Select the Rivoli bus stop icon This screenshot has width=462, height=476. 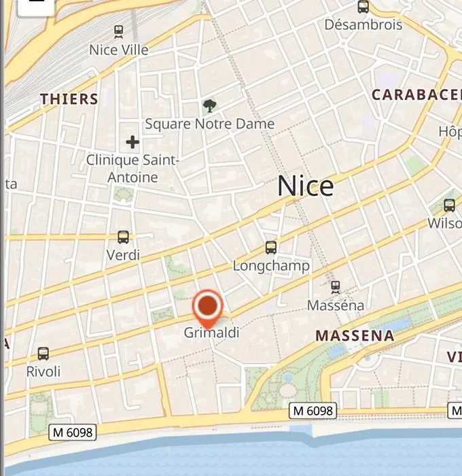43,354
